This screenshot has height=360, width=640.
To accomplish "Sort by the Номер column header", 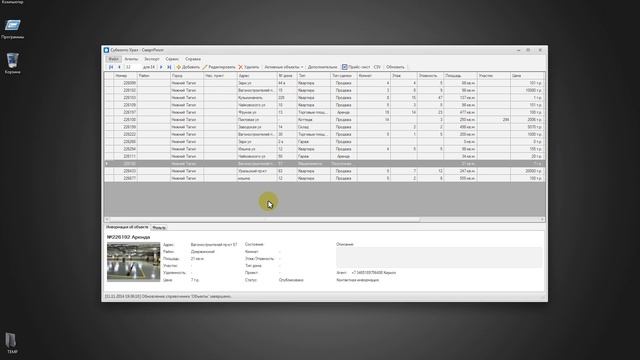I will (125, 76).
